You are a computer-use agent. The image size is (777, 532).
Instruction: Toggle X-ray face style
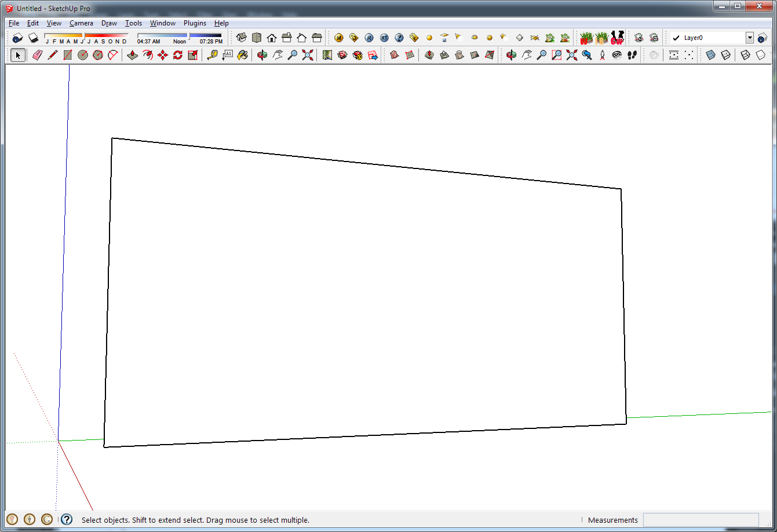pos(710,55)
